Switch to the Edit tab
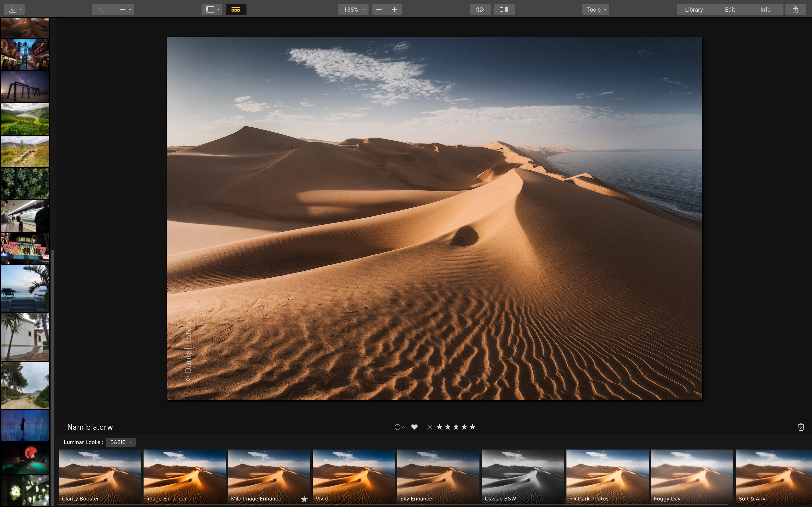Screen dimensions: 812x507 click(x=730, y=9)
